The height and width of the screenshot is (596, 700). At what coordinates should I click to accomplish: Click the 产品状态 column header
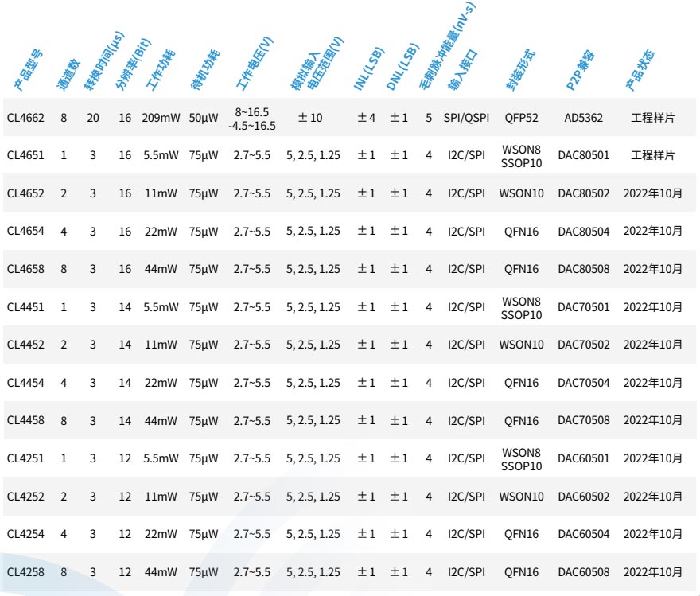point(640,69)
